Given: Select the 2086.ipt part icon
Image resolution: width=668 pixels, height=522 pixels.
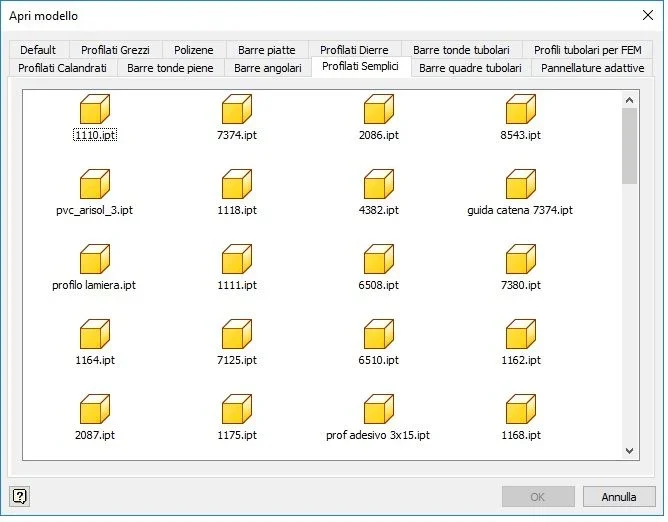Looking at the screenshot, I should pyautogui.click(x=379, y=110).
